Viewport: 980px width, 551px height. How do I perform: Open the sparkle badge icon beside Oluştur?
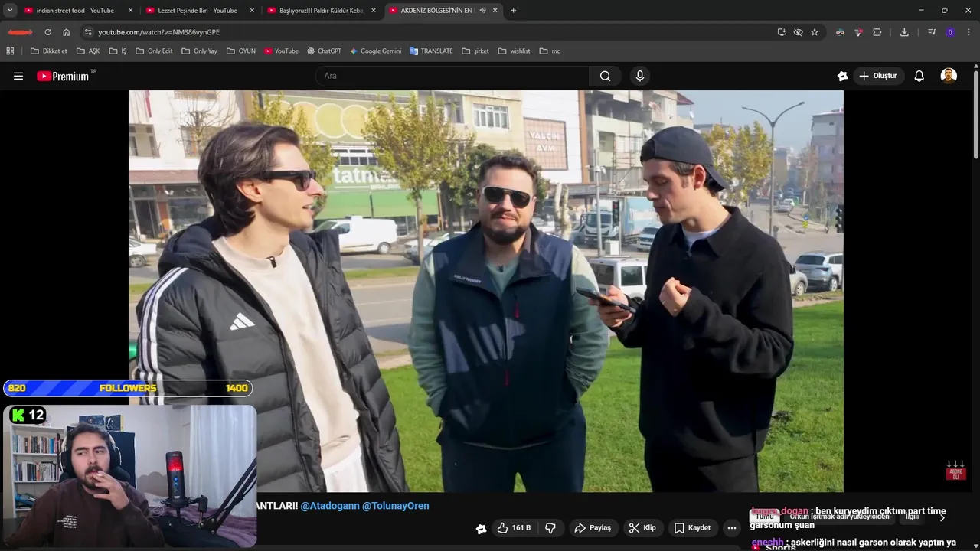point(842,76)
